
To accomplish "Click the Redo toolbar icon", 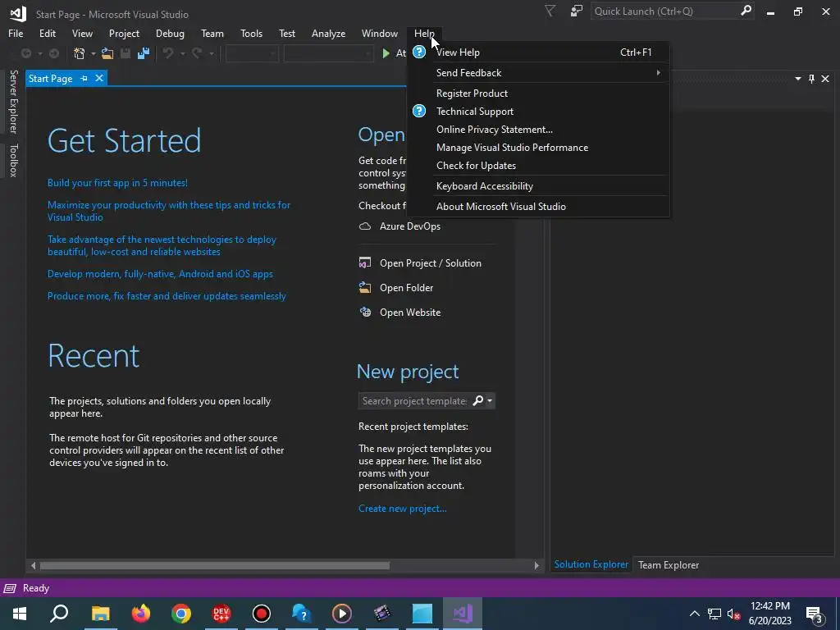I will click(x=197, y=53).
